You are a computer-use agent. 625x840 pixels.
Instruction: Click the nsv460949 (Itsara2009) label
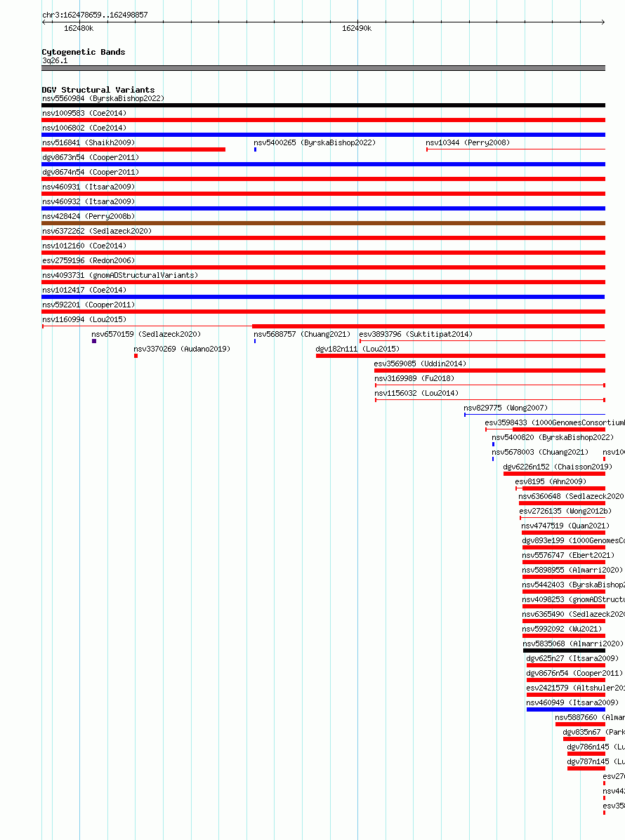[x=572, y=702]
